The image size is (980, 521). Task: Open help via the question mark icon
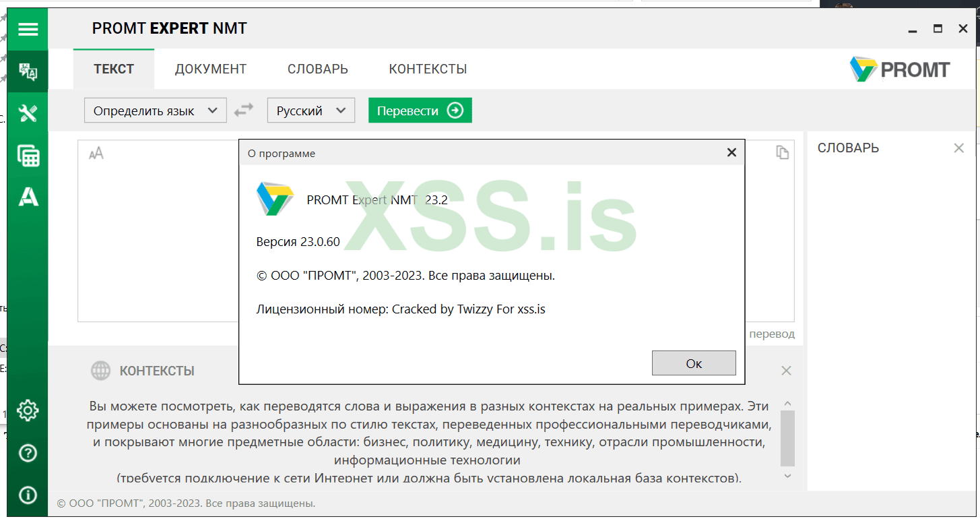[x=28, y=453]
